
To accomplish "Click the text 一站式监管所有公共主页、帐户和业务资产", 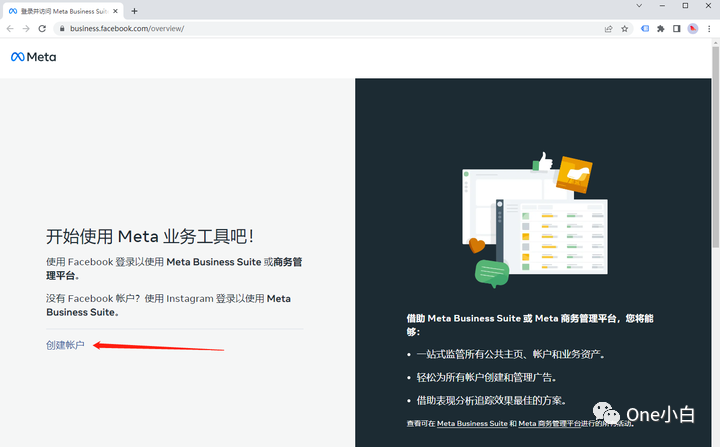I will click(510, 354).
